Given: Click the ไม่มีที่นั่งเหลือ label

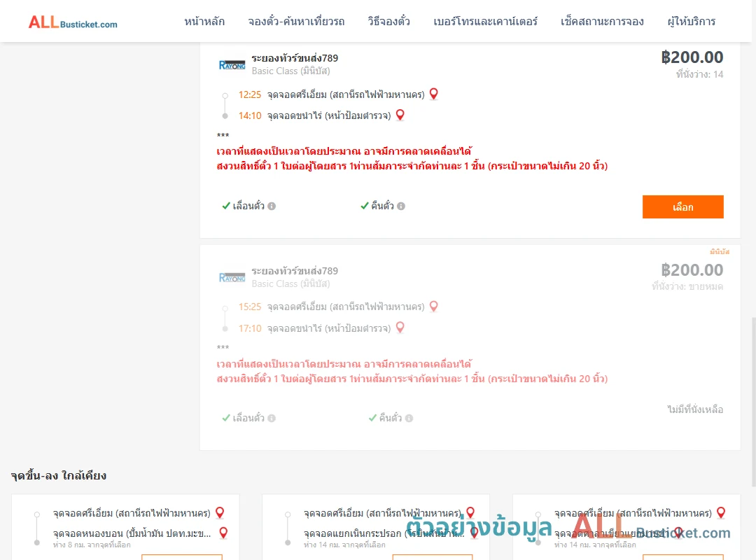Looking at the screenshot, I should click(695, 409).
